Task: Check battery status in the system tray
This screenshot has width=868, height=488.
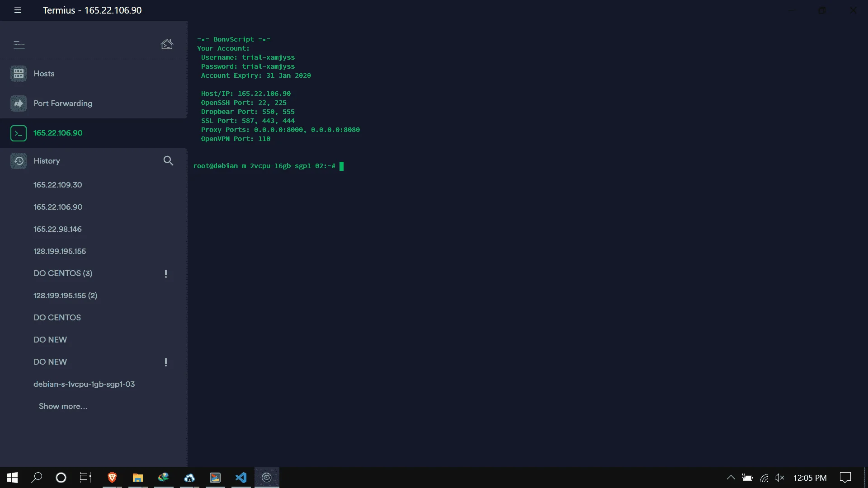Action: 747,478
